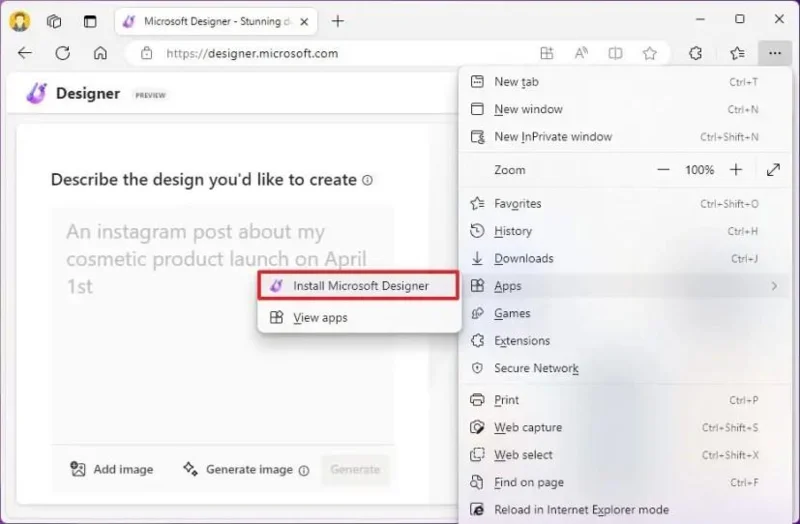Expand the Apps submenu
Image resolution: width=800 pixels, height=524 pixels.
point(625,286)
